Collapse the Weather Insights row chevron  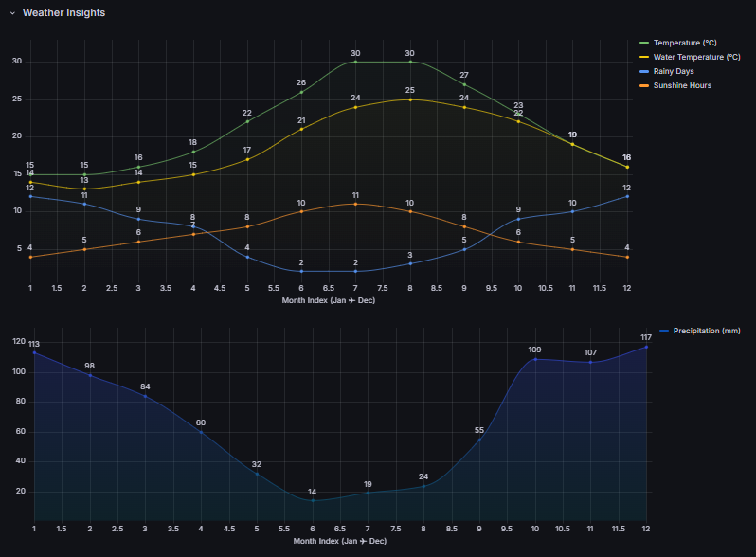click(12, 13)
